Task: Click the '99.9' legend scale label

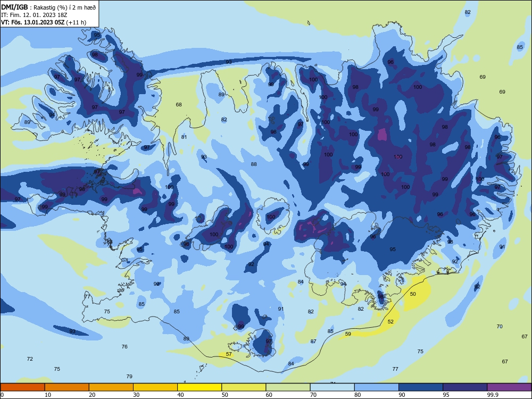Action: [492, 395]
